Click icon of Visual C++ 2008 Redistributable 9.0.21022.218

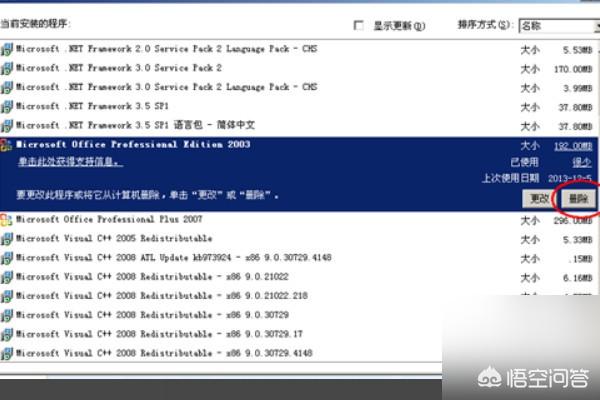(7, 297)
